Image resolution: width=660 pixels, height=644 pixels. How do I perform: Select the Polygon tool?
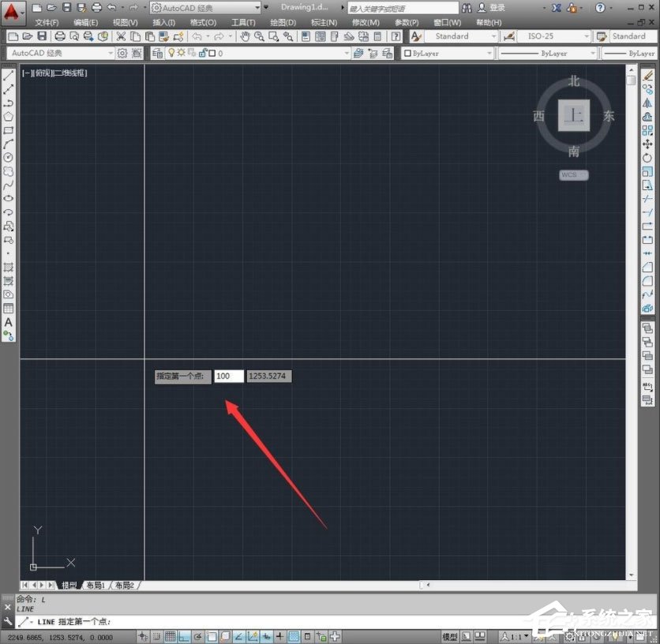point(9,117)
